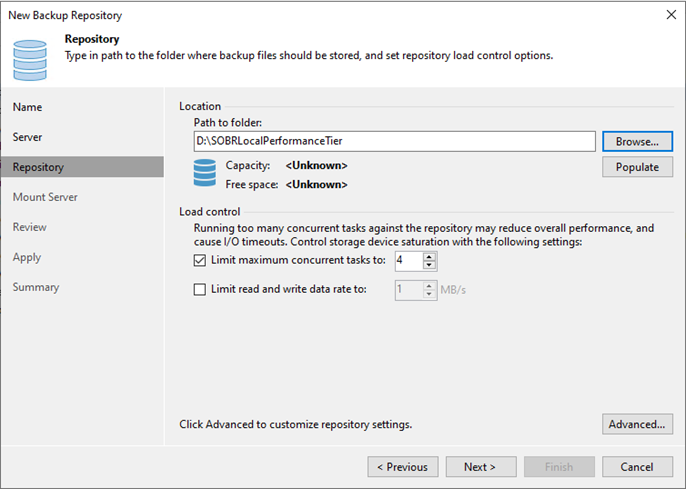Image resolution: width=686 pixels, height=489 pixels.
Task: Click the Path to folder text field
Action: (395, 141)
